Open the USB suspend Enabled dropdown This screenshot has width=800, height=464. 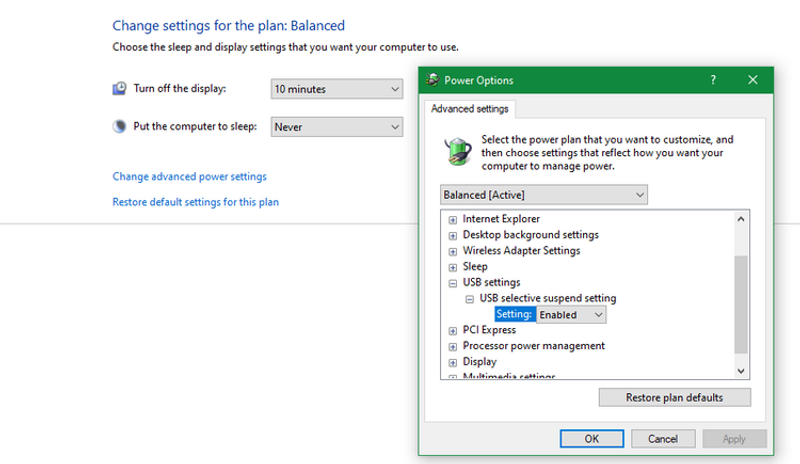point(571,315)
